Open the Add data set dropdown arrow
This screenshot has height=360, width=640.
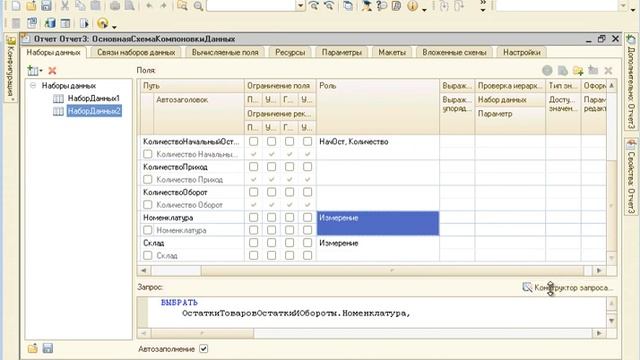pyautogui.click(x=41, y=71)
